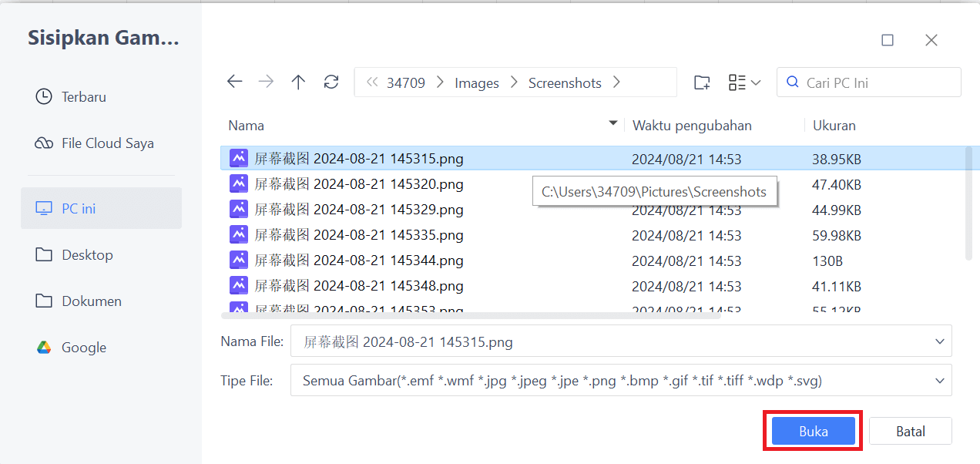Open the Images breadcrumb folder
Image resolution: width=980 pixels, height=464 pixels.
click(x=476, y=82)
